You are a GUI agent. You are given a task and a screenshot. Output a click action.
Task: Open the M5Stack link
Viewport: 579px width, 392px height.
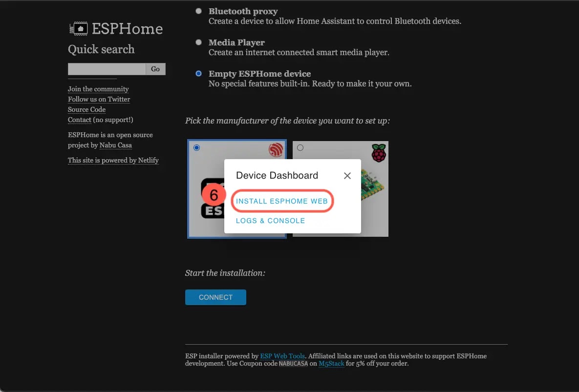[x=331, y=363]
